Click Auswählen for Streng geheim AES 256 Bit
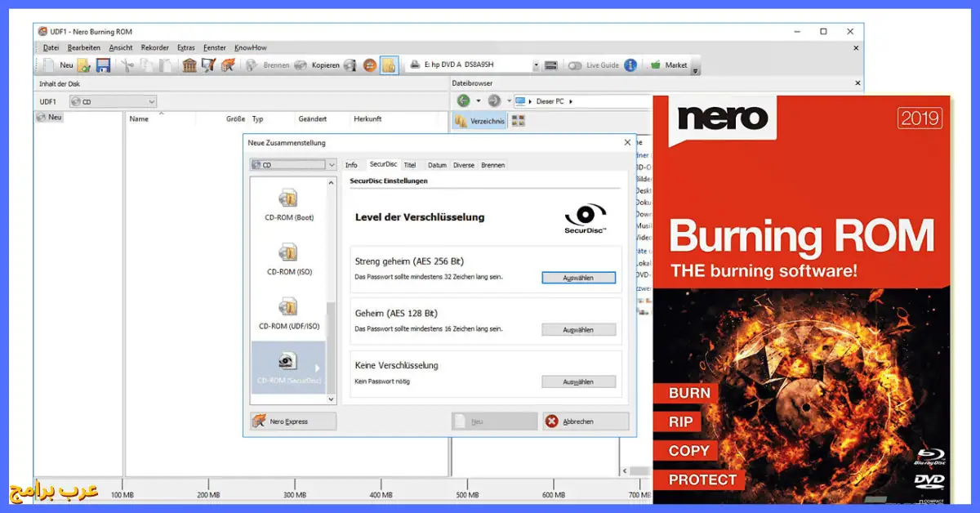Screen dimensions: 980x513 (x=578, y=278)
